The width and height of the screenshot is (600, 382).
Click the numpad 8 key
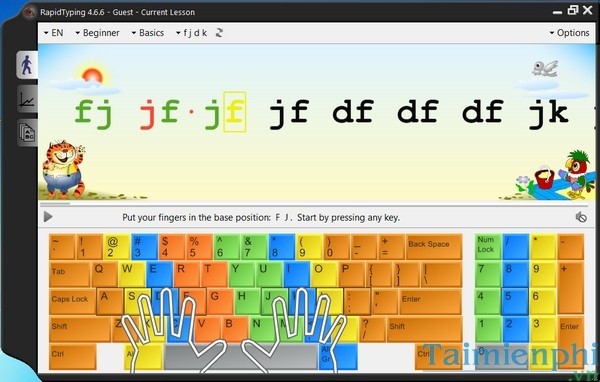515,274
